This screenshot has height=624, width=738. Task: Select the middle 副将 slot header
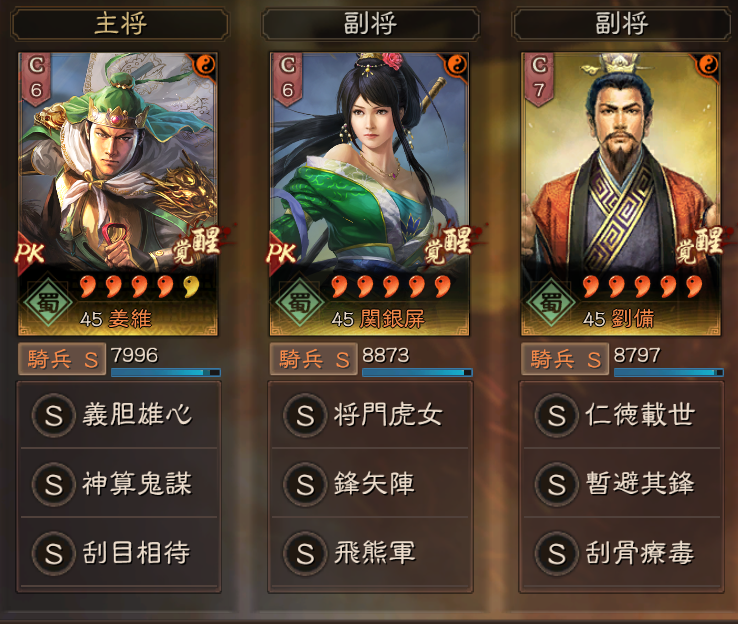(370, 24)
